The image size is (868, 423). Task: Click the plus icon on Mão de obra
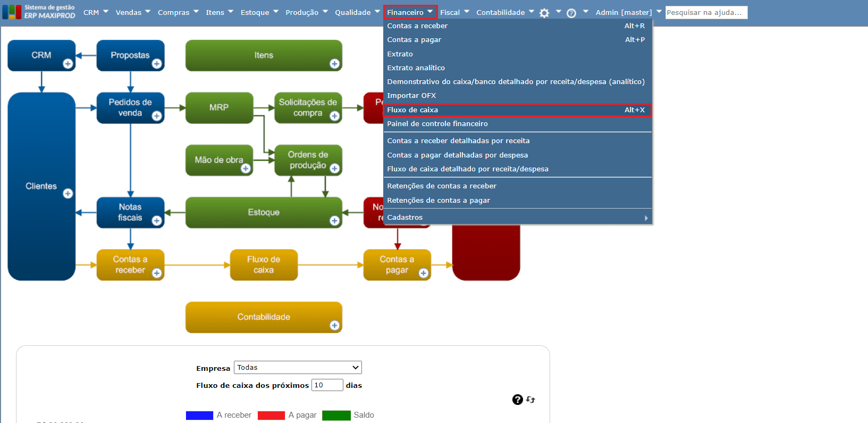coord(246,169)
